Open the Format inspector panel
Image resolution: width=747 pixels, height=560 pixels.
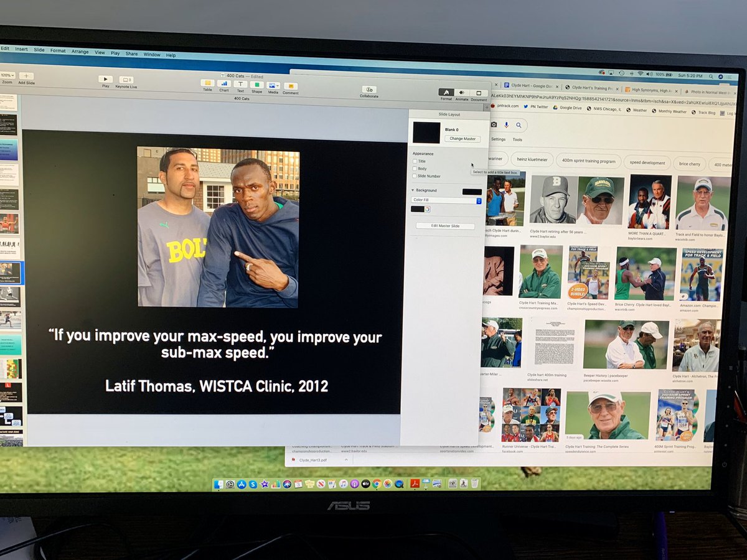point(446,93)
